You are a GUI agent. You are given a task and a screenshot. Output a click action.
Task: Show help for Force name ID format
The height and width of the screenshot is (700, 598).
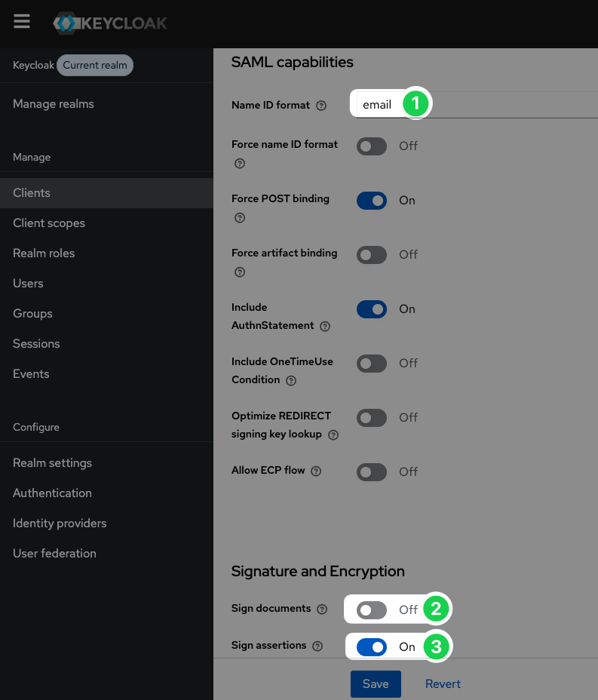coord(240,164)
